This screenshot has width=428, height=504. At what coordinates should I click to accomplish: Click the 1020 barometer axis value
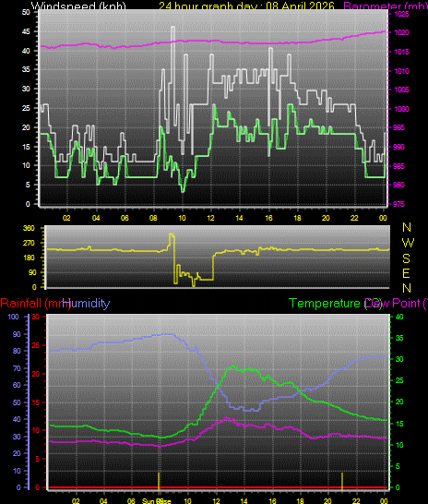click(401, 33)
